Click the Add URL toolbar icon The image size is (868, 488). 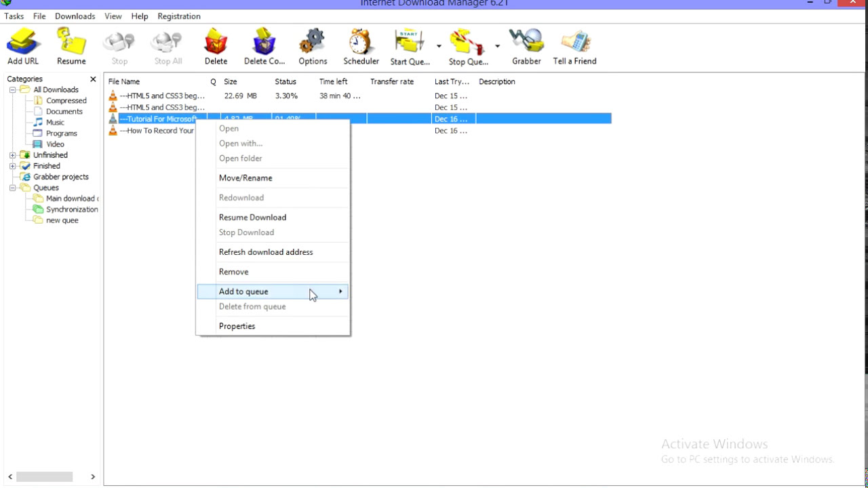coord(23,47)
